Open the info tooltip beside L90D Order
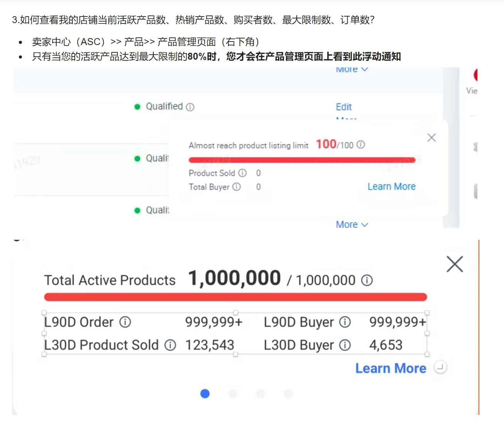This screenshot has width=504, height=438. tap(125, 322)
